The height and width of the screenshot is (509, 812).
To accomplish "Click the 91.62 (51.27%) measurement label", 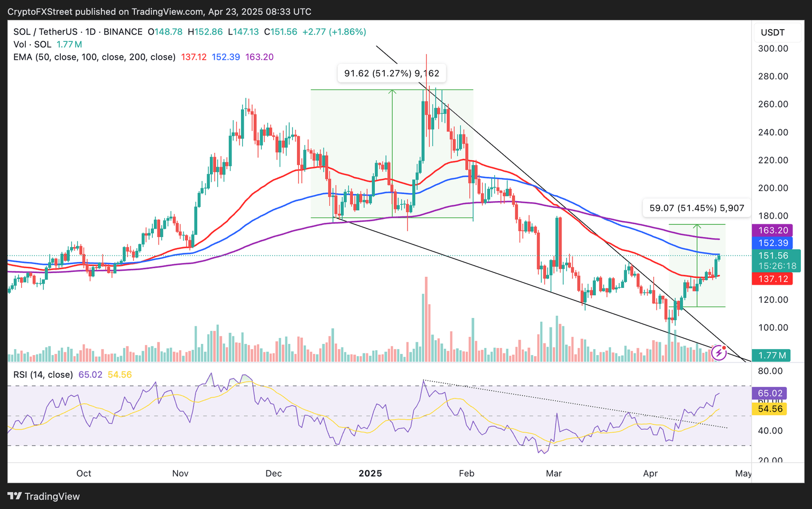I will point(392,74).
